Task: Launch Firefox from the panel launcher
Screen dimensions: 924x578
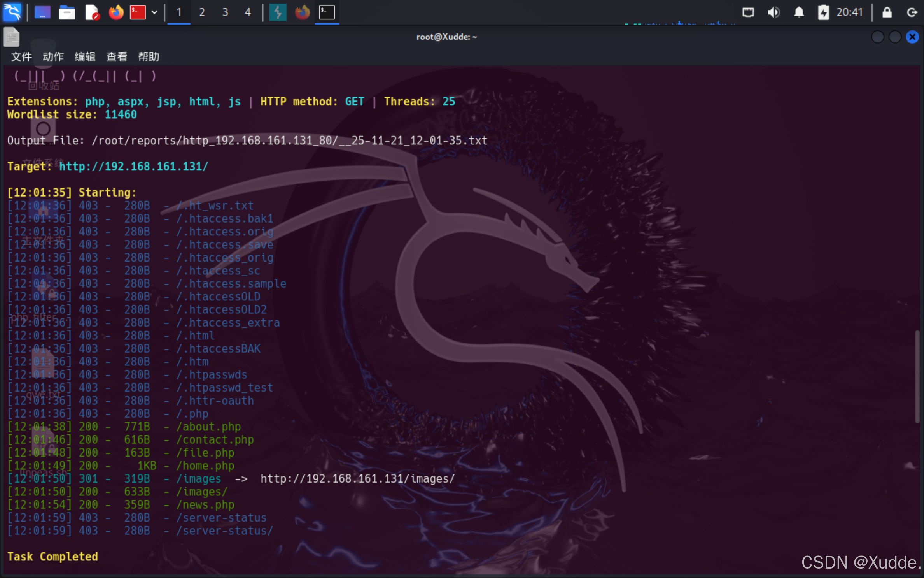Action: 115,12
